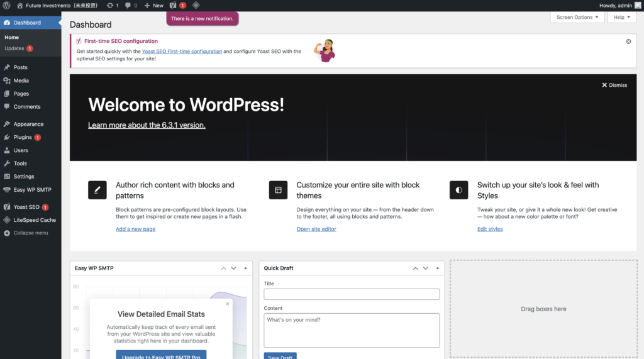Click the Quick Draft Title field

[352, 294]
